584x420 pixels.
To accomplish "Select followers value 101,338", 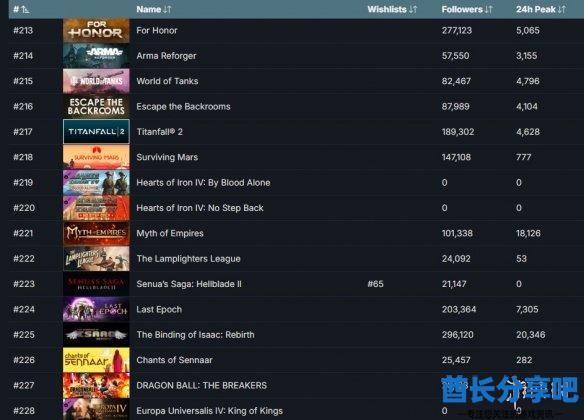I will 457,233.
